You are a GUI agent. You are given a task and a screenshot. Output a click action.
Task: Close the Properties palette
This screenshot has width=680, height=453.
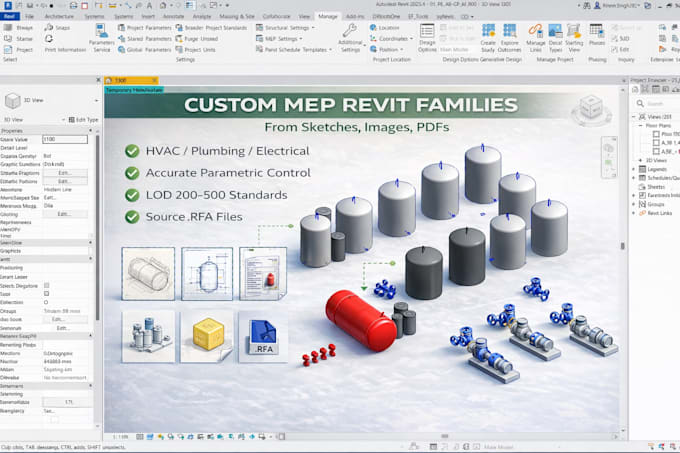pyautogui.click(x=98, y=80)
